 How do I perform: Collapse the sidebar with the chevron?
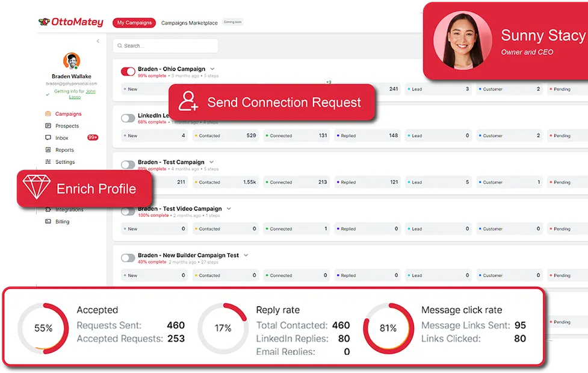(x=98, y=41)
